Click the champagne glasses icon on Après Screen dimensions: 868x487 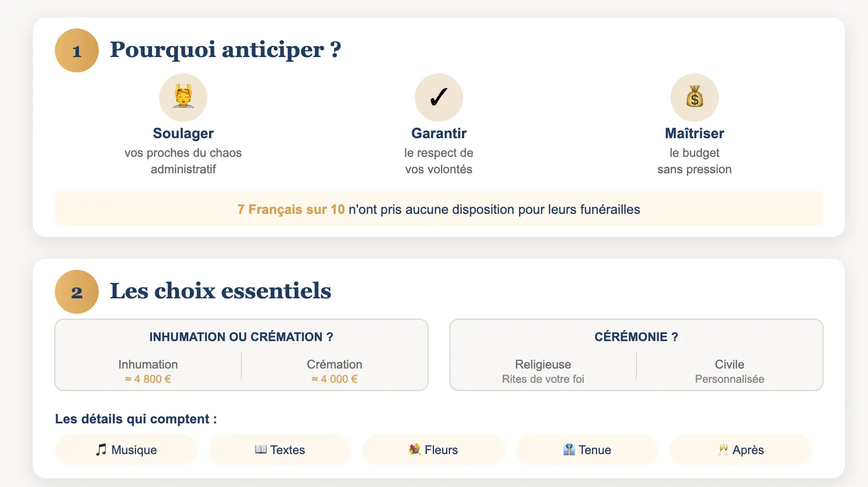click(723, 450)
